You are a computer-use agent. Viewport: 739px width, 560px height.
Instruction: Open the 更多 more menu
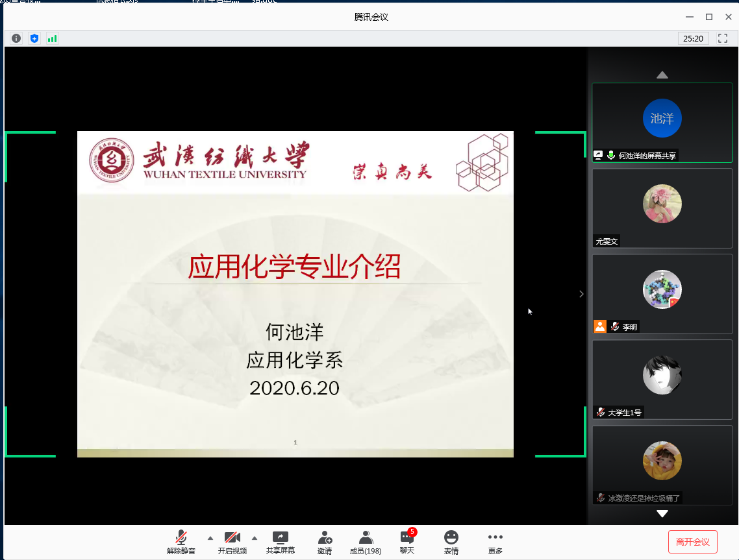(495, 542)
